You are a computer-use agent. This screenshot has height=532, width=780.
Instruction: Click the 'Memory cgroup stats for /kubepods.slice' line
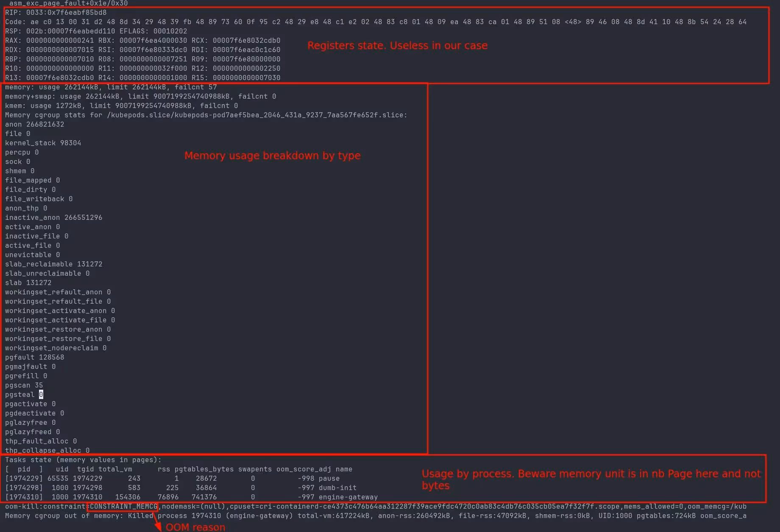206,115
